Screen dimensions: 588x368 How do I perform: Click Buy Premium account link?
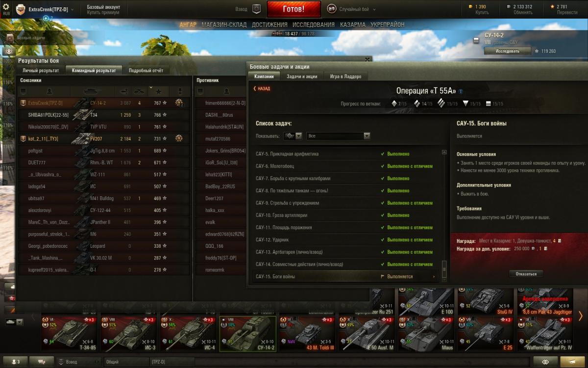104,13
